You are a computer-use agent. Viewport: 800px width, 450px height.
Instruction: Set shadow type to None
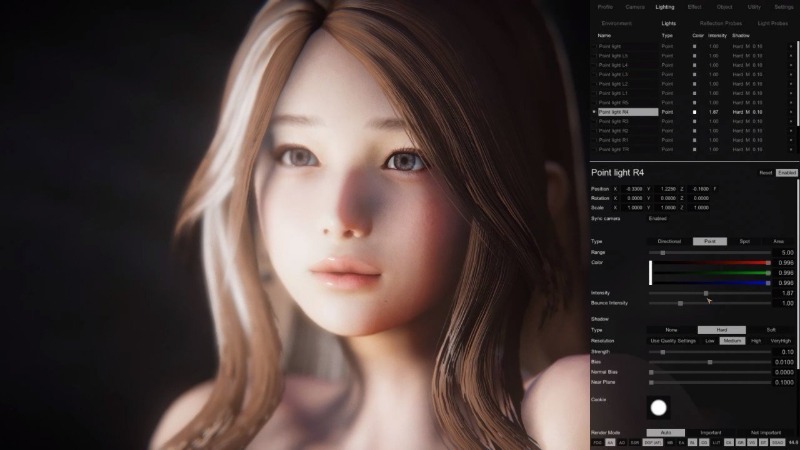671,330
